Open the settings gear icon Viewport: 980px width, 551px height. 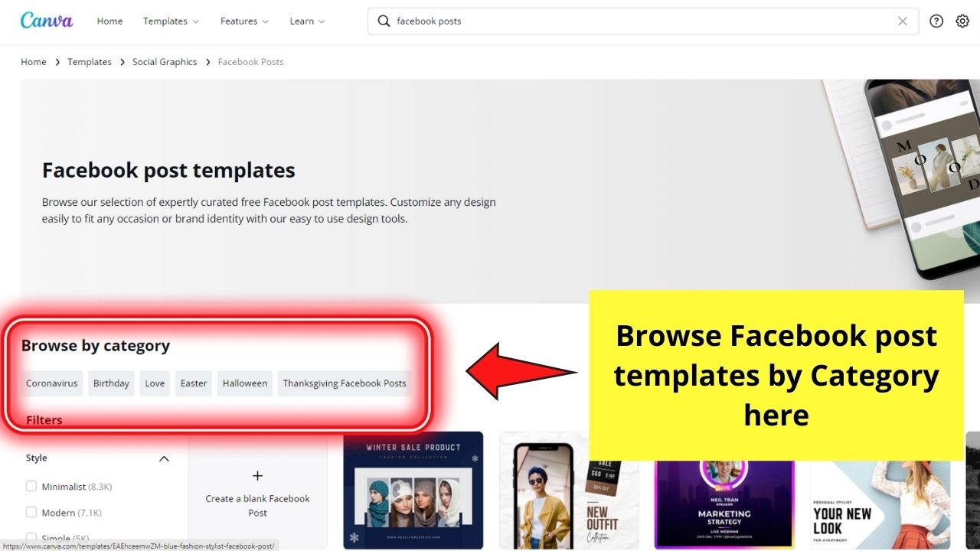[962, 21]
